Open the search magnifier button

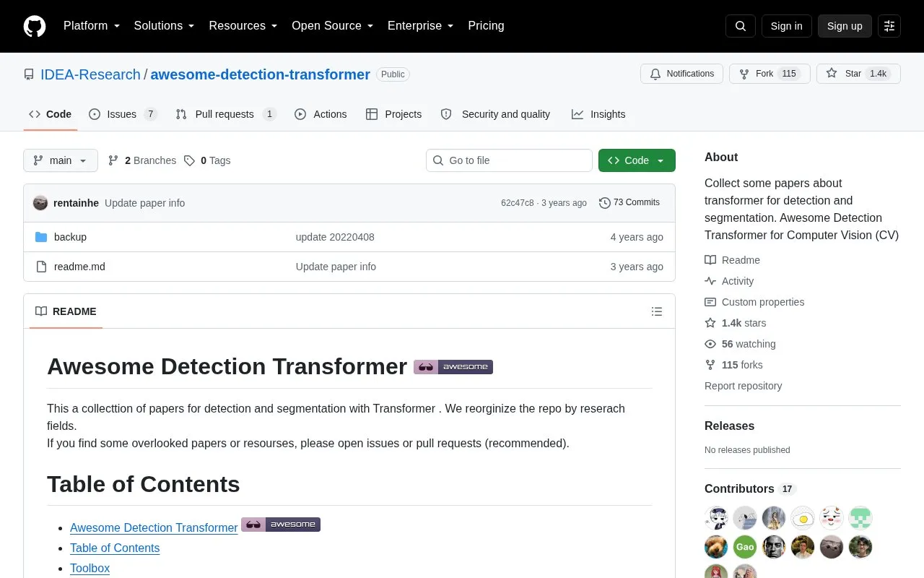click(741, 26)
